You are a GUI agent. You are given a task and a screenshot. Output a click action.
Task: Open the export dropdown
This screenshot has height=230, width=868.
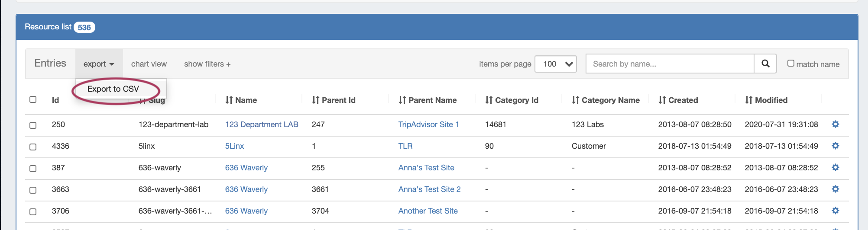tap(99, 64)
